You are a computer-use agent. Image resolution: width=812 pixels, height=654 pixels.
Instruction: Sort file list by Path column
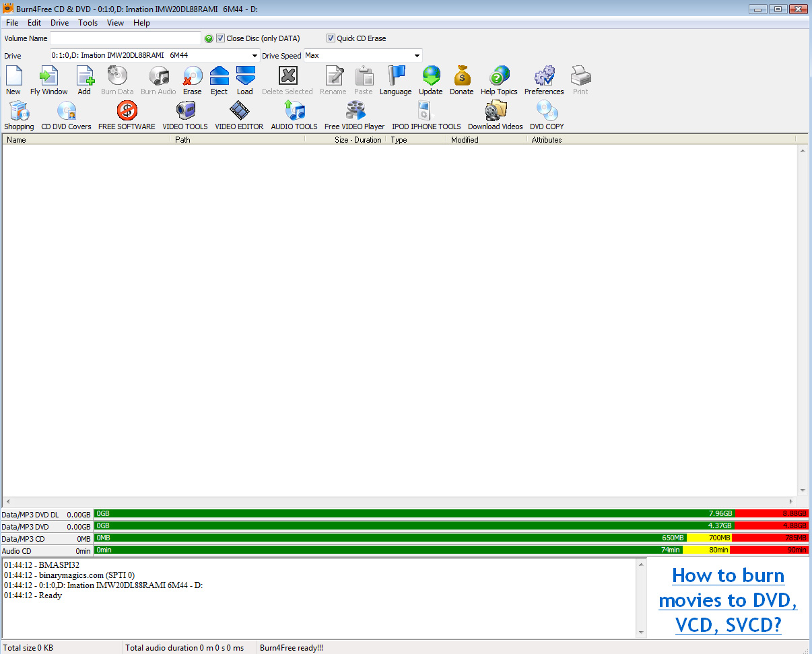pyautogui.click(x=238, y=140)
